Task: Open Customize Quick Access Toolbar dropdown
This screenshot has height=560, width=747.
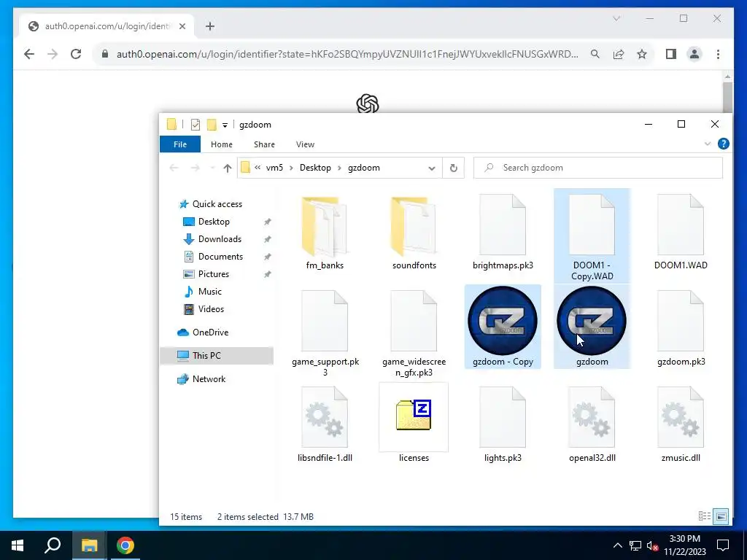Action: tap(225, 125)
